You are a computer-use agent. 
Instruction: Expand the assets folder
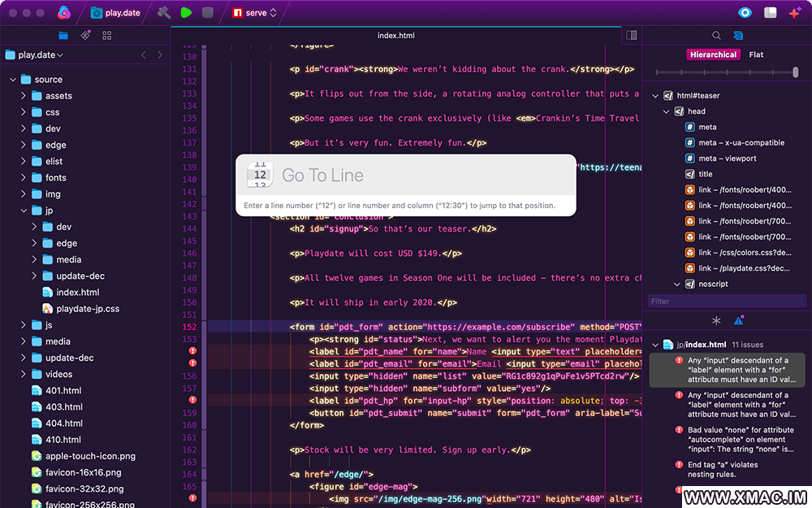24,95
